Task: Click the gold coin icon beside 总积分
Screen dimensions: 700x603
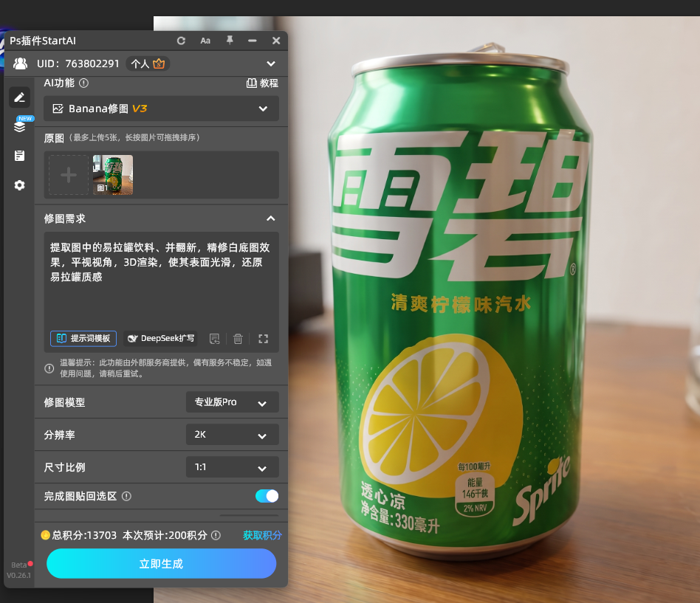Action: pyautogui.click(x=45, y=534)
